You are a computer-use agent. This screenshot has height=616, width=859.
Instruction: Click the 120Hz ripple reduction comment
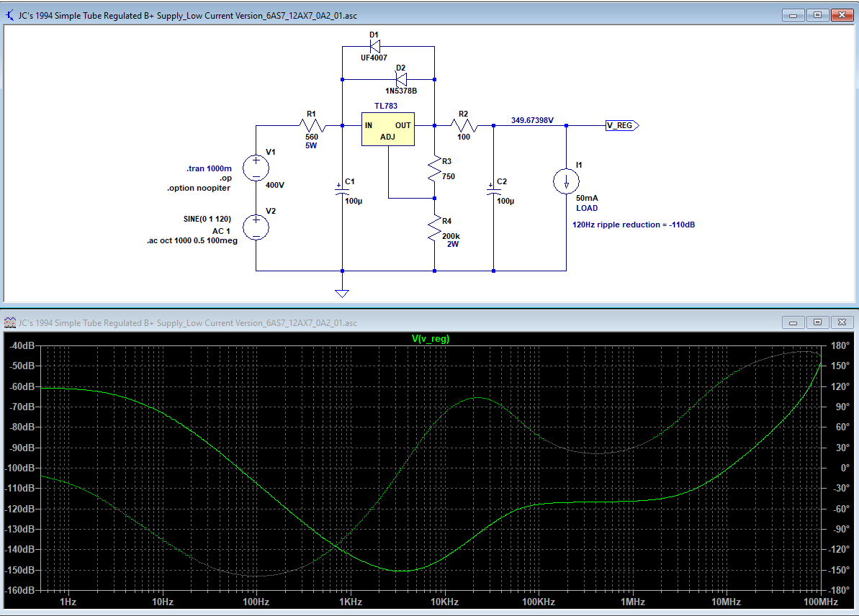[634, 225]
